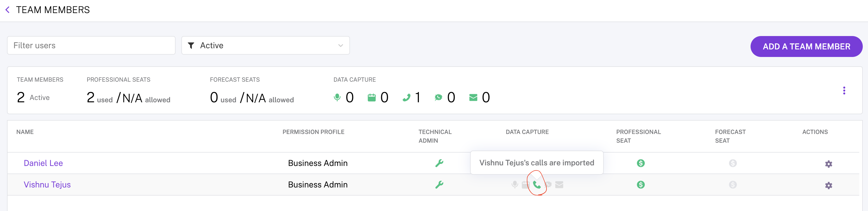The height and width of the screenshot is (211, 868).
Task: Click Vishnu Tejus's technical admin wrench icon
Action: pos(439,185)
